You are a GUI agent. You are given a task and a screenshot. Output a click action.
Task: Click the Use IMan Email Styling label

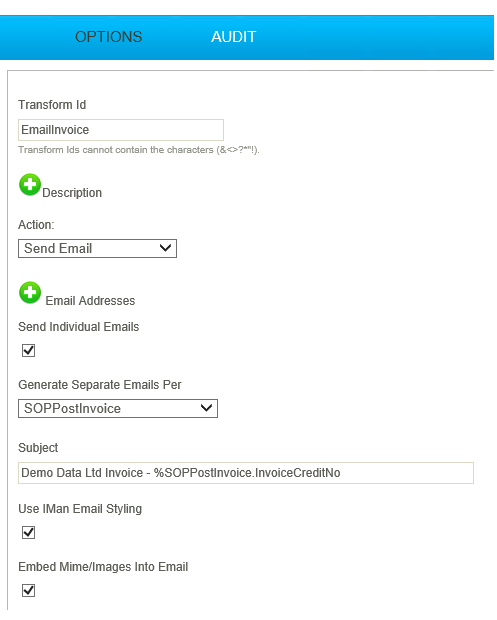(80, 509)
